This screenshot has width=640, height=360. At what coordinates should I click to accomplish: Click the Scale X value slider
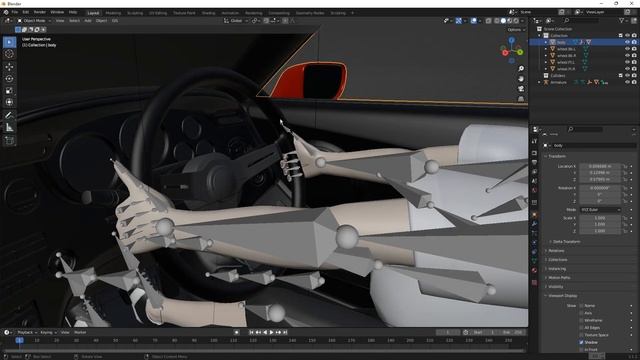click(600, 218)
